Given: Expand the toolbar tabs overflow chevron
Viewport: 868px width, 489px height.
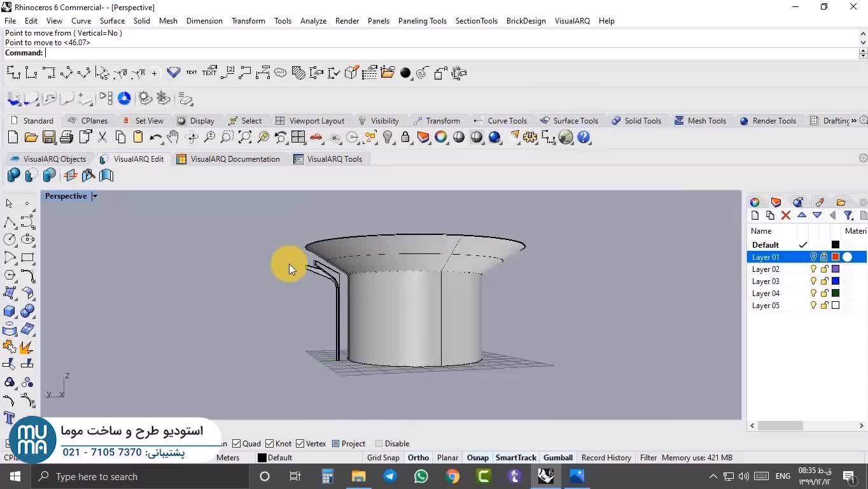Looking at the screenshot, I should (853, 120).
